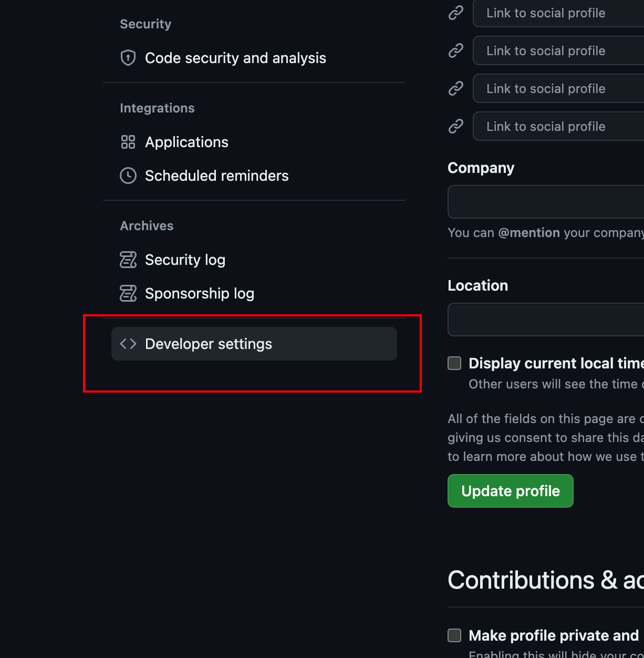View the Security log
The image size is (644, 658).
tap(185, 260)
